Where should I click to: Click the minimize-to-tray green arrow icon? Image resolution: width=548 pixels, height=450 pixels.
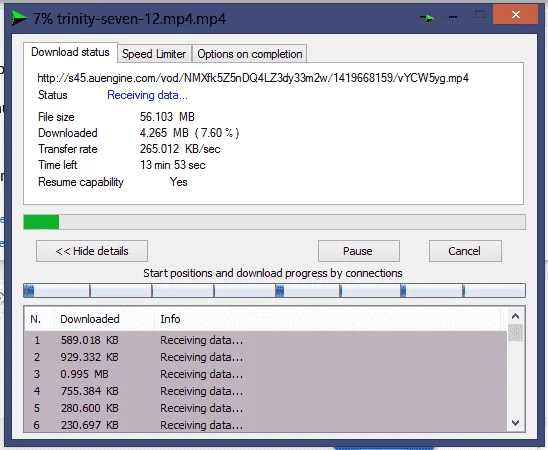427,18
